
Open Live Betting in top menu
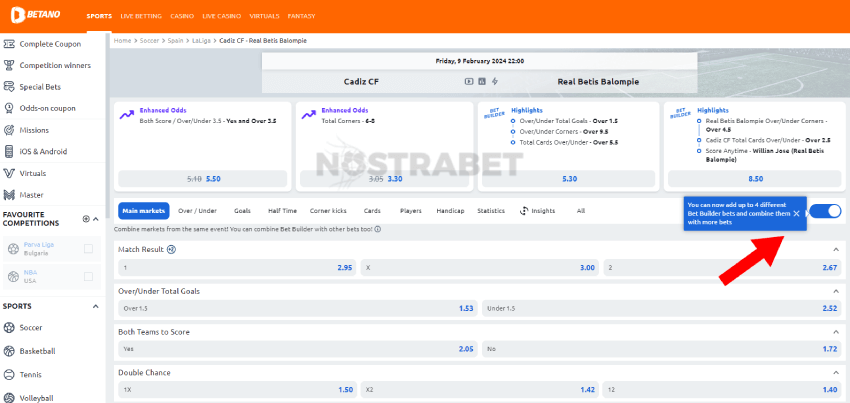click(x=141, y=16)
